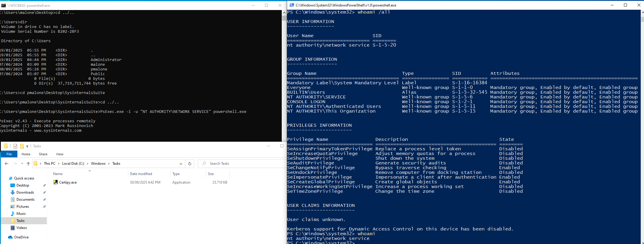This screenshot has width=644, height=244.
Task: Click the magnifier icon in Search Tasks box
Action: (204, 164)
